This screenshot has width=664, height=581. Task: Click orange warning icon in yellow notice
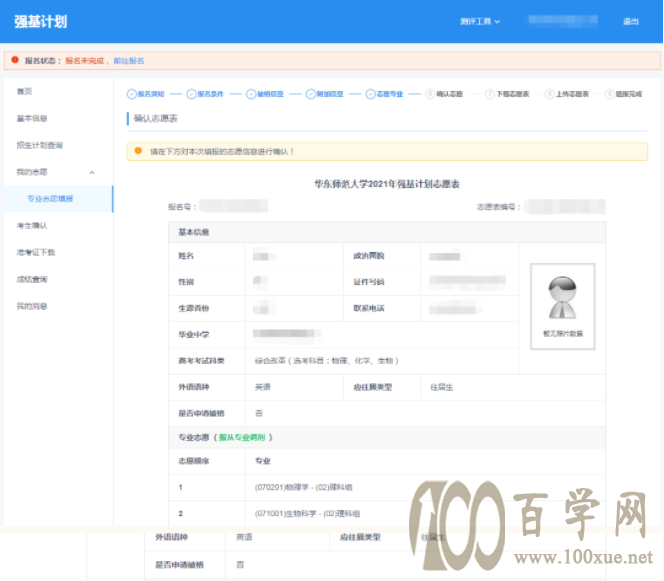click(x=138, y=151)
